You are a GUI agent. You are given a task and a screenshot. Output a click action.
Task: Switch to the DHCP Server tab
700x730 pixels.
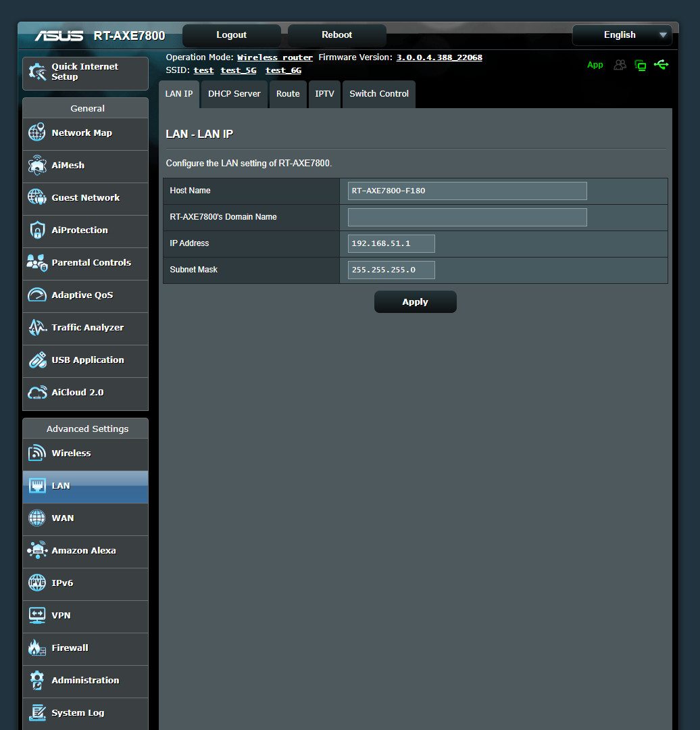pos(234,94)
